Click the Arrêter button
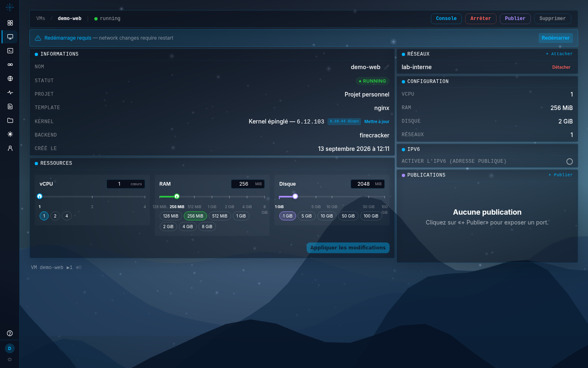The image size is (588, 368). click(481, 19)
